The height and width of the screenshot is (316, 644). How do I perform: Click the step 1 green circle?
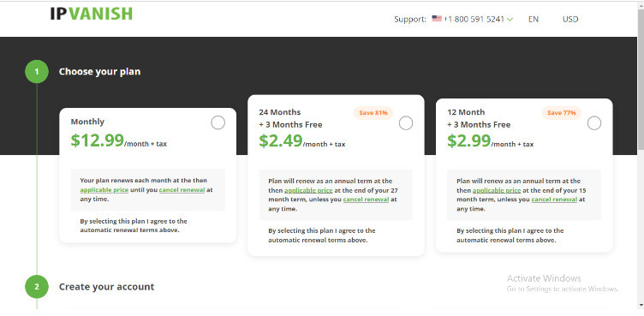[x=37, y=71]
